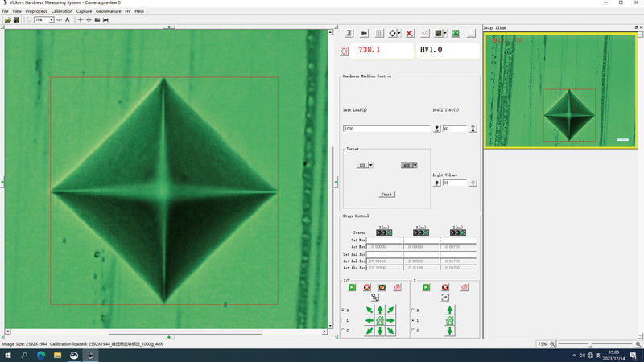Click the Z autofocus AF icon
The image size is (644, 362).
pos(444,297)
